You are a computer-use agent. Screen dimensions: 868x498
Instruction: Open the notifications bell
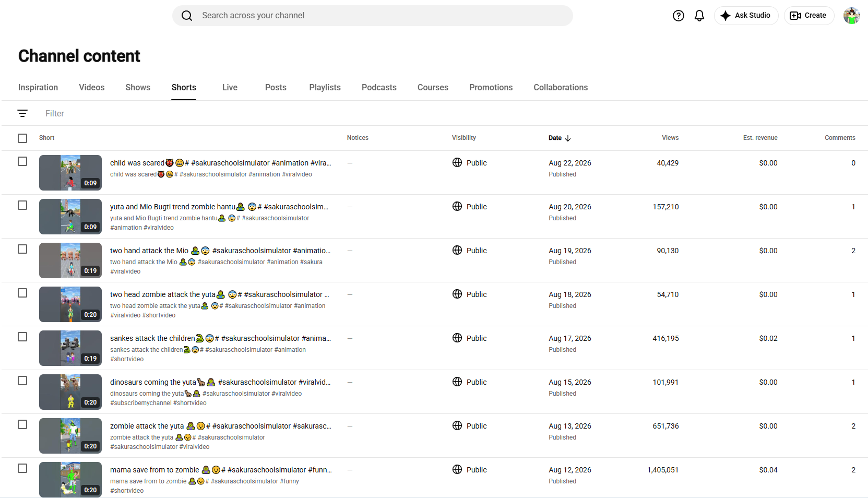click(699, 16)
